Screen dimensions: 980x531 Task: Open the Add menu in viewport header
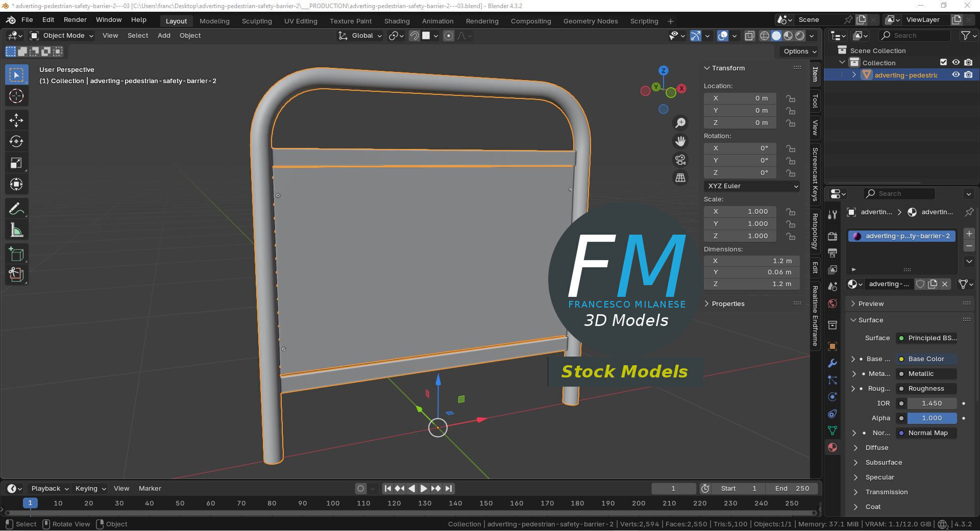click(x=164, y=36)
